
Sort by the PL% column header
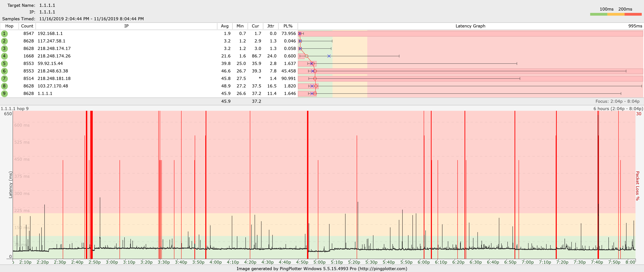click(288, 26)
